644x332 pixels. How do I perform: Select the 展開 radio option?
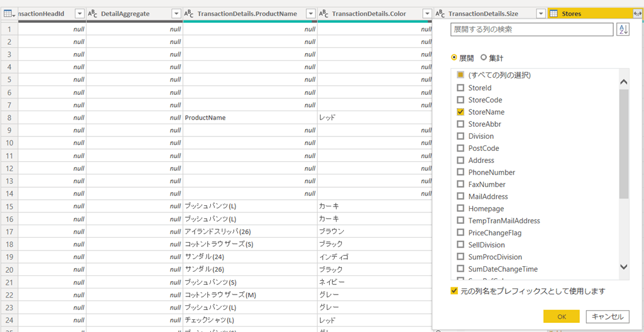click(x=454, y=58)
